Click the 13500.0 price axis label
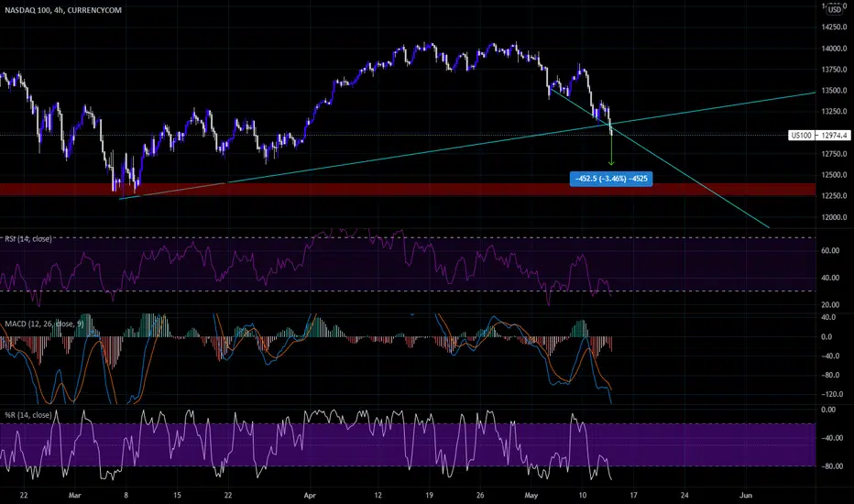Screen dimensions: 854x504 pyautogui.click(x=834, y=91)
